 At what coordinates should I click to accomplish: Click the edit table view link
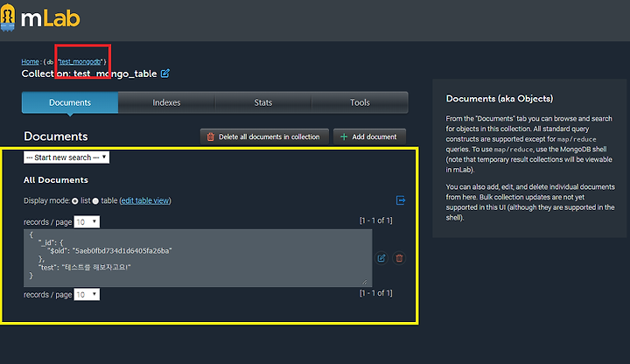[145, 200]
